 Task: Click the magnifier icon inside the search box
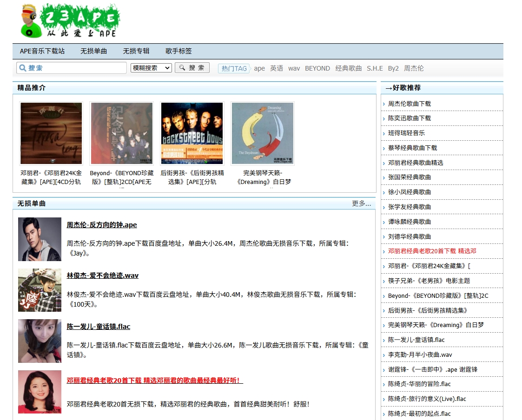point(22,68)
